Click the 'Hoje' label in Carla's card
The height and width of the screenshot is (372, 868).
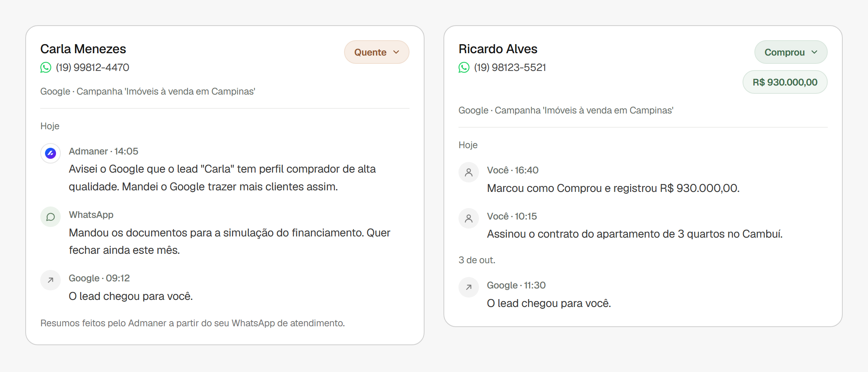coord(50,126)
